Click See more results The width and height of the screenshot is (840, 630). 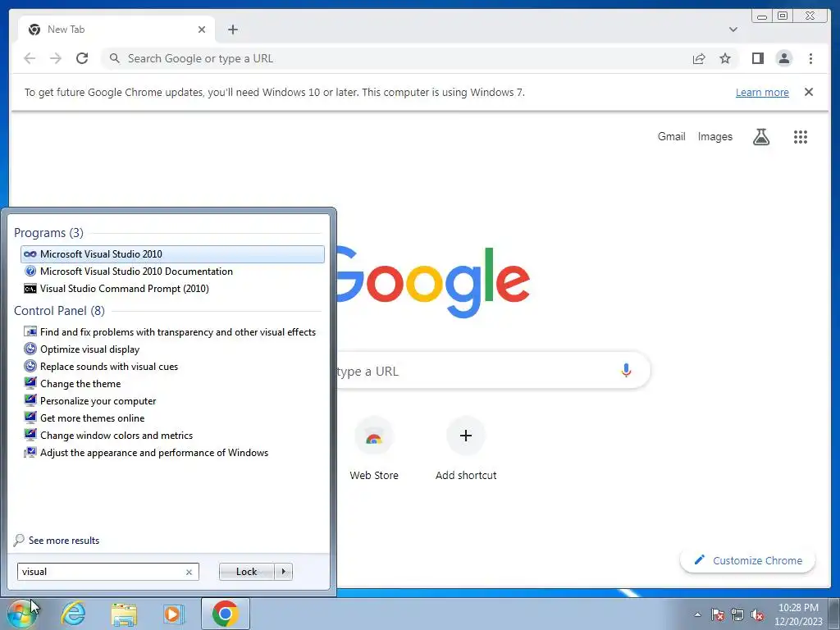tap(64, 541)
